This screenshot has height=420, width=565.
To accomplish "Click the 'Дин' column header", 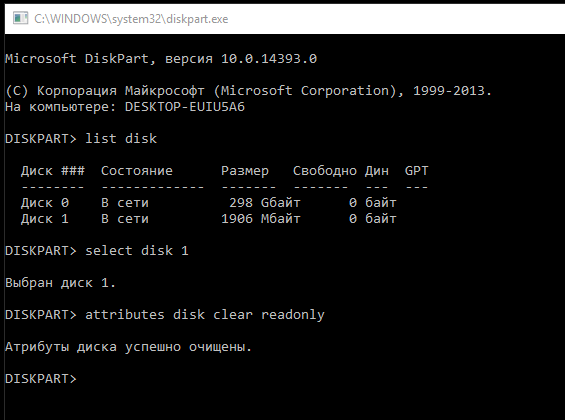I will tap(377, 171).
